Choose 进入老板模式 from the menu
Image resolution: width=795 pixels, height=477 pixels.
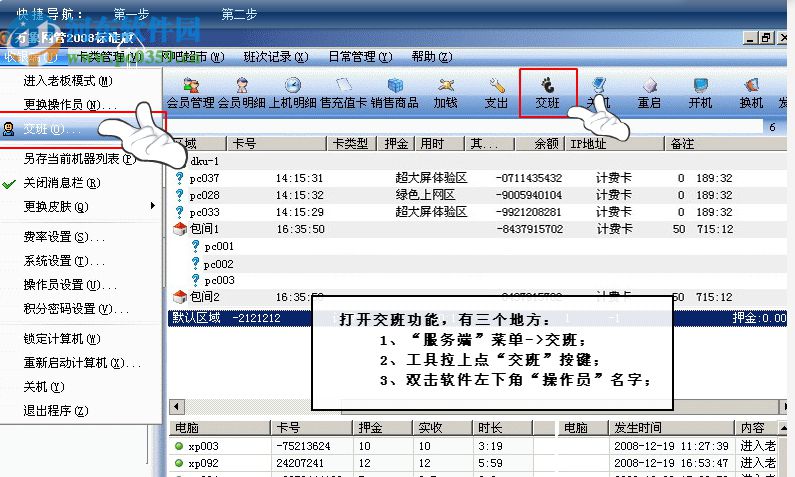(67, 81)
